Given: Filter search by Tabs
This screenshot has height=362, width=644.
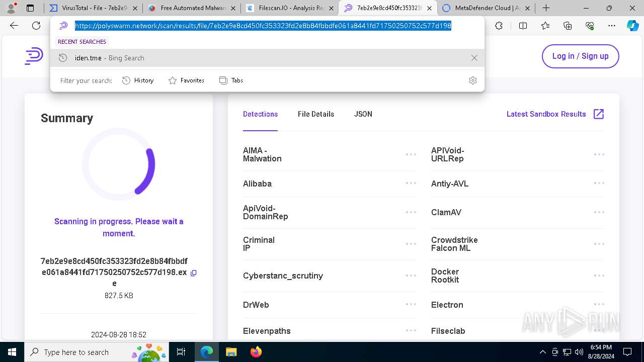Looking at the screenshot, I should (x=231, y=80).
